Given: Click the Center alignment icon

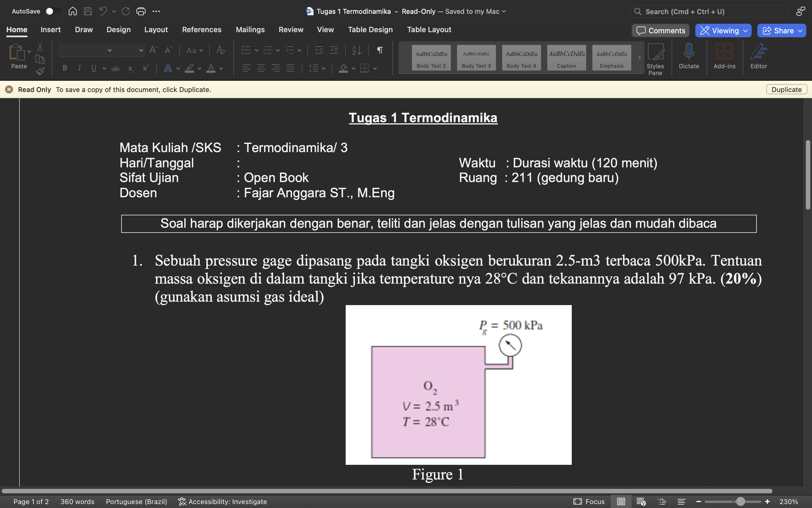Looking at the screenshot, I should 261,68.
